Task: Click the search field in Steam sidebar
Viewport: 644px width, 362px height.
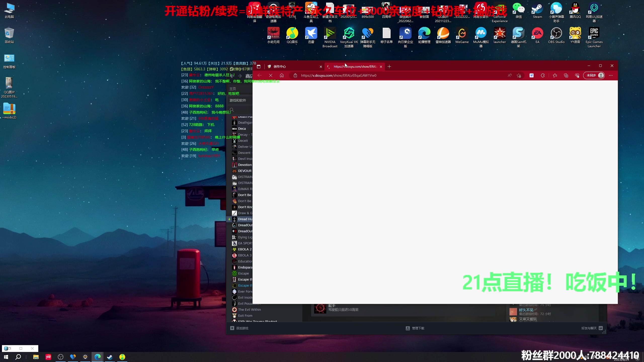Action: [231, 109]
